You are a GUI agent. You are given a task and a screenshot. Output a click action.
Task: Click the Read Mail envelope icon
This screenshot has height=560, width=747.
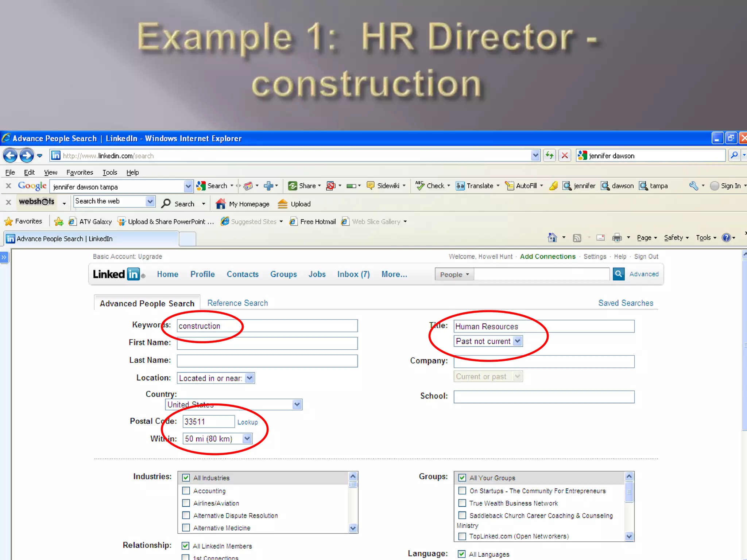[600, 238]
